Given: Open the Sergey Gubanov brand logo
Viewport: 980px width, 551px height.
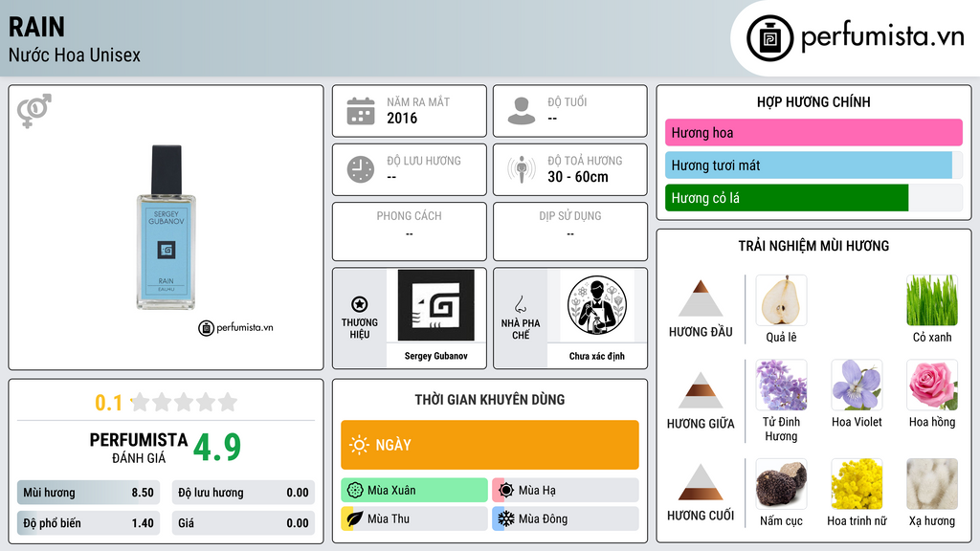Looking at the screenshot, I should [x=436, y=305].
